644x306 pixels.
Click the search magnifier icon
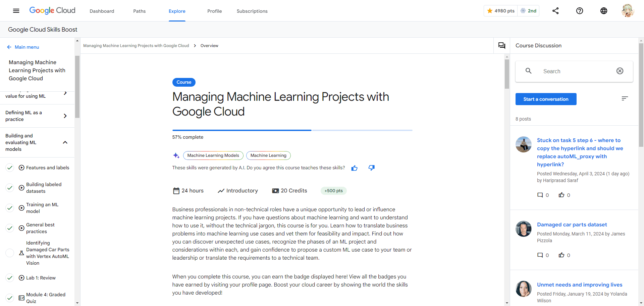529,71
